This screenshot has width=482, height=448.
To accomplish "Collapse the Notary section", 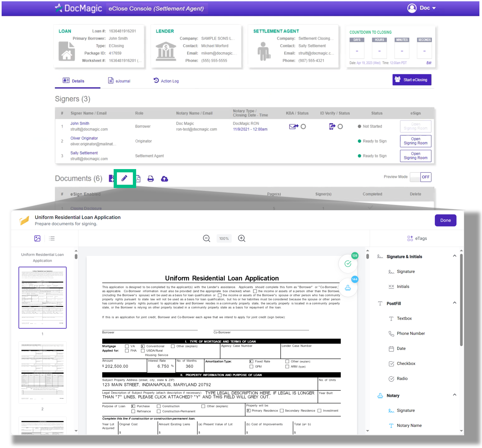I will pyautogui.click(x=455, y=395).
